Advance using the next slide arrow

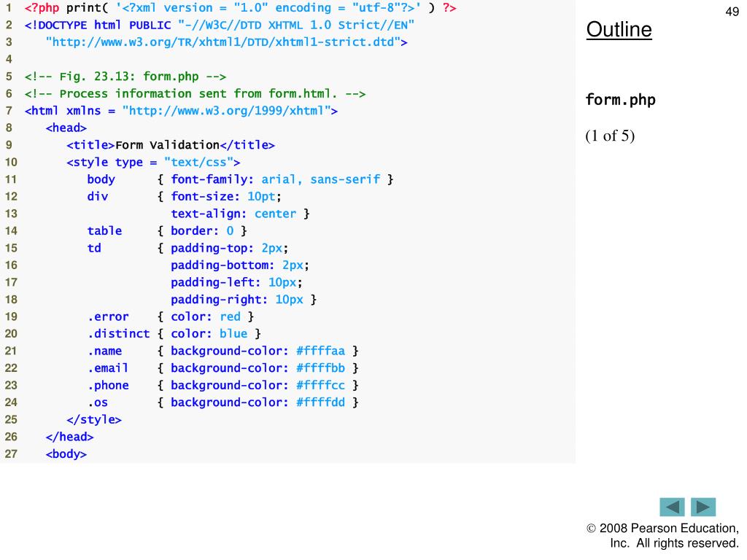click(703, 507)
